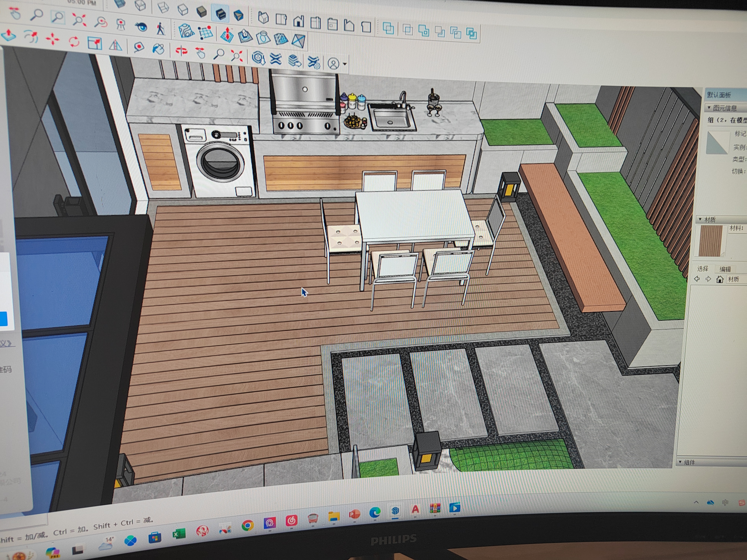The width and height of the screenshot is (747, 560).
Task: Click the signed-in user profile icon
Action: pyautogui.click(x=334, y=63)
